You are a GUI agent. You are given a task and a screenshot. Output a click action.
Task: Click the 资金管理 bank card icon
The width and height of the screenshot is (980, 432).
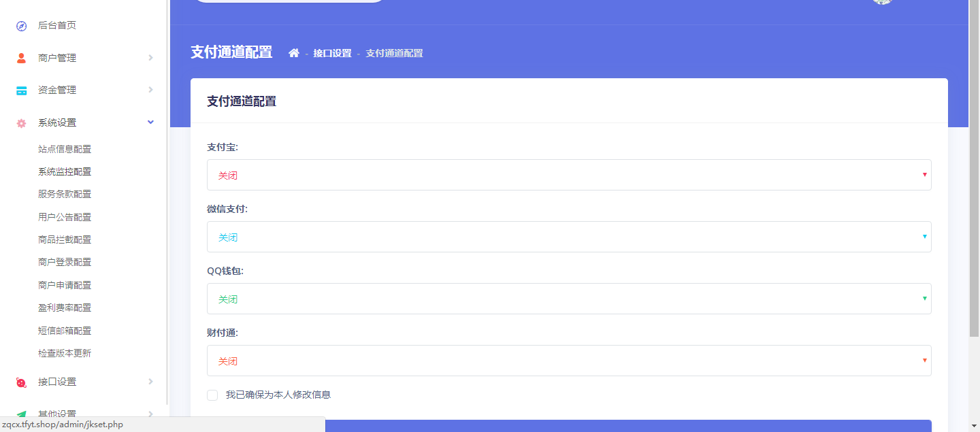coord(21,90)
